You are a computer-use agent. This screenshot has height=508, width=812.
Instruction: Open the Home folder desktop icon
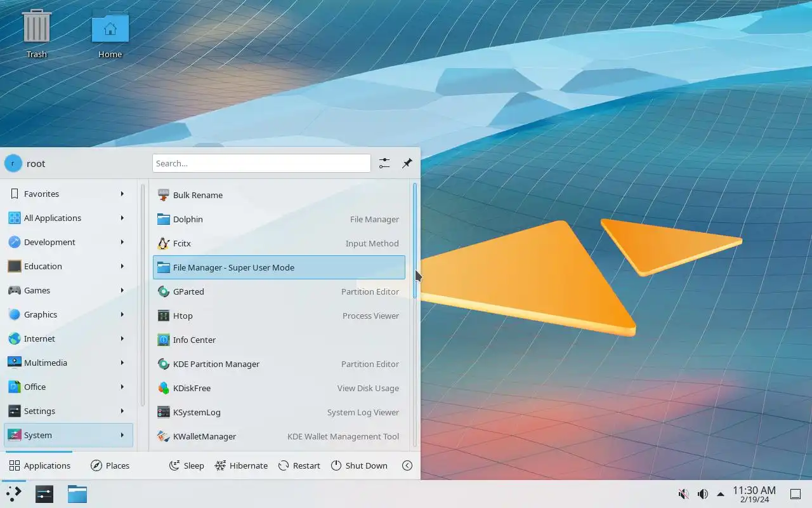110,33
